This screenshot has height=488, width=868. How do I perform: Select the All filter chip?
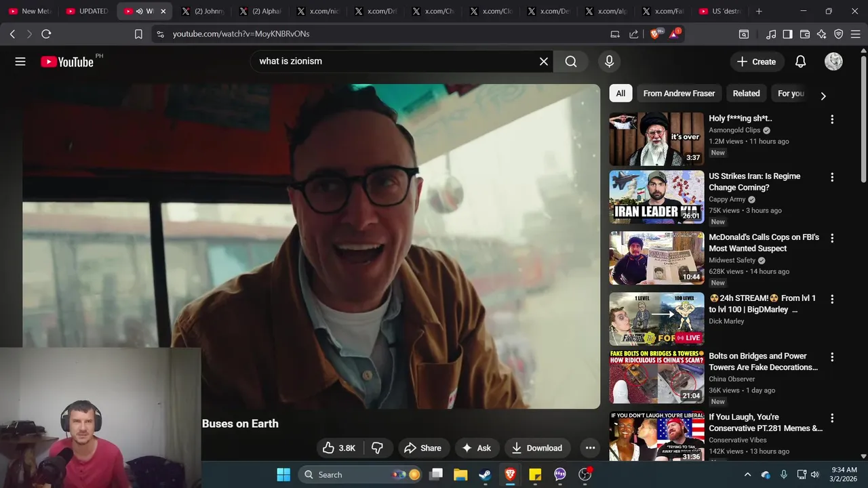[620, 94]
